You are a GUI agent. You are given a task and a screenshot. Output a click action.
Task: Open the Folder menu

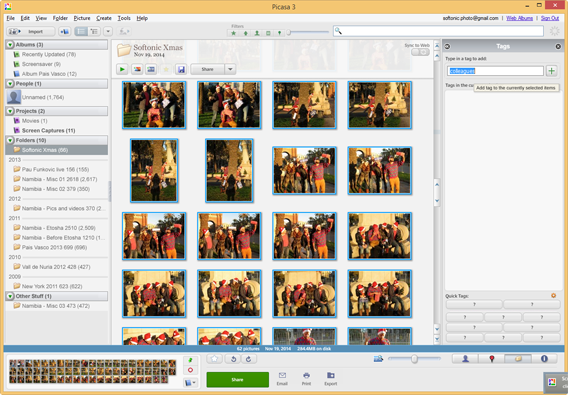[x=60, y=18]
